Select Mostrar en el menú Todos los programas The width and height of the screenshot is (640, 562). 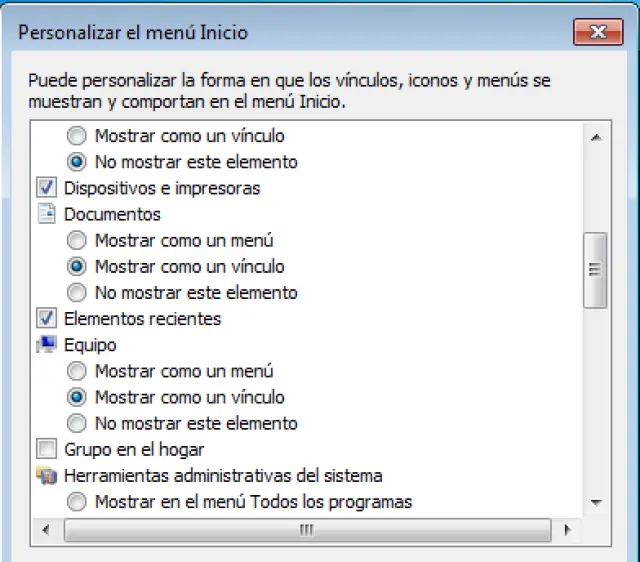pyautogui.click(x=77, y=501)
